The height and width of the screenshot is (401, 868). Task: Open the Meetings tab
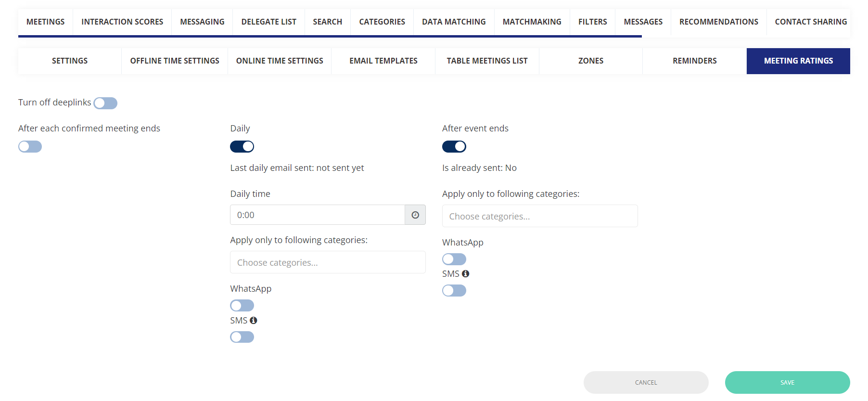(46, 22)
